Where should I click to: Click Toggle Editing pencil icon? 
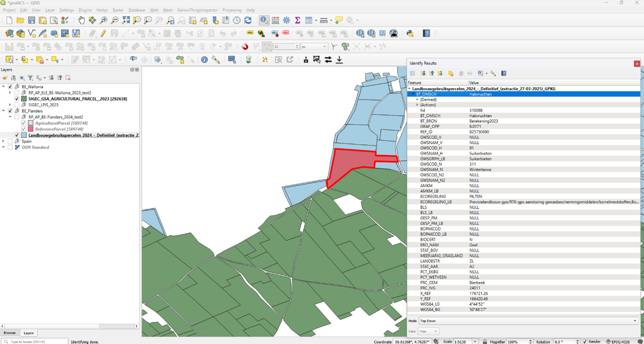(103, 33)
